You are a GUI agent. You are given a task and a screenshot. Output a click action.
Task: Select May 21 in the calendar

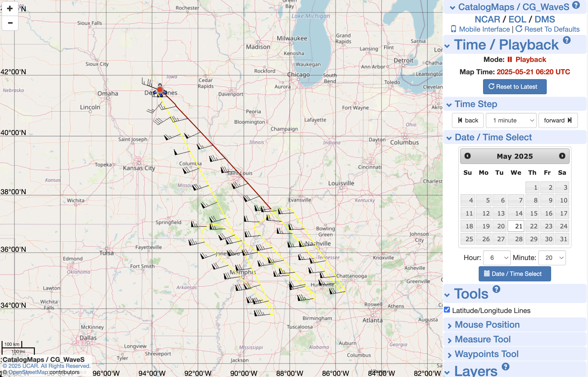tap(516, 226)
